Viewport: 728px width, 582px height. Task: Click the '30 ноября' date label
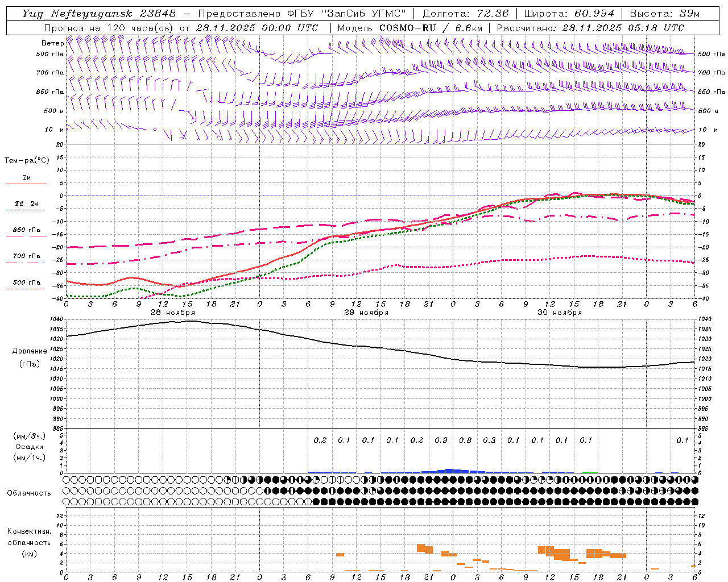560,313
